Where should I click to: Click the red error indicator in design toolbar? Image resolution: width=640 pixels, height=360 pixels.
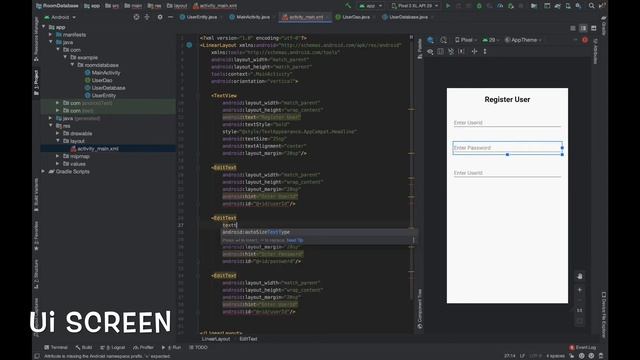[585, 40]
